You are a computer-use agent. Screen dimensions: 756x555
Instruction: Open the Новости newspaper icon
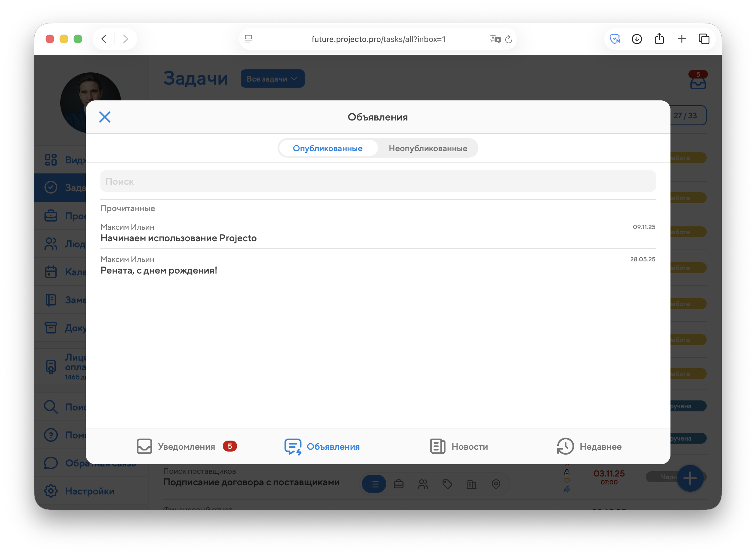pos(437,446)
